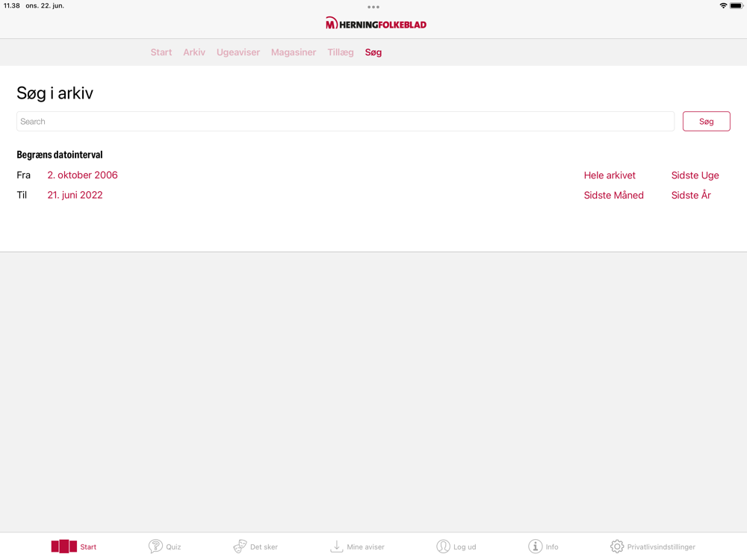Click the Søg search button

point(706,122)
